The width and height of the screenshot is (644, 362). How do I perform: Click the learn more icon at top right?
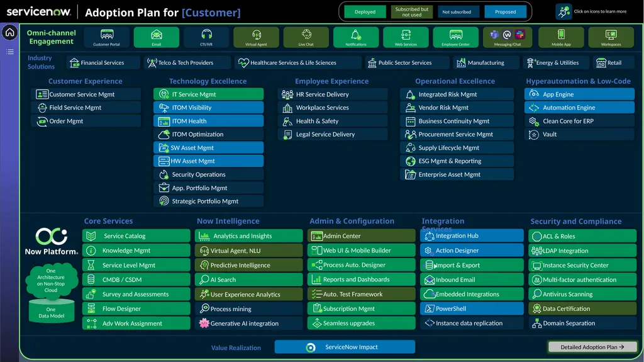pyautogui.click(x=563, y=11)
